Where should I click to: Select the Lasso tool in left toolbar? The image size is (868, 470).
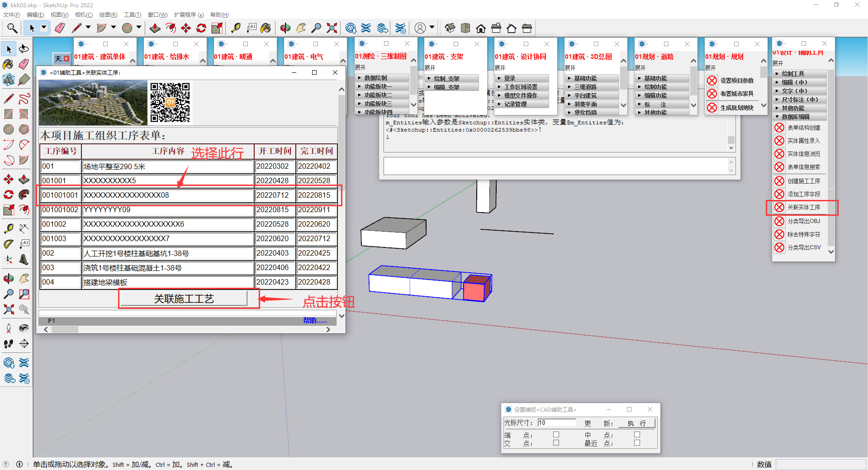coord(24,48)
